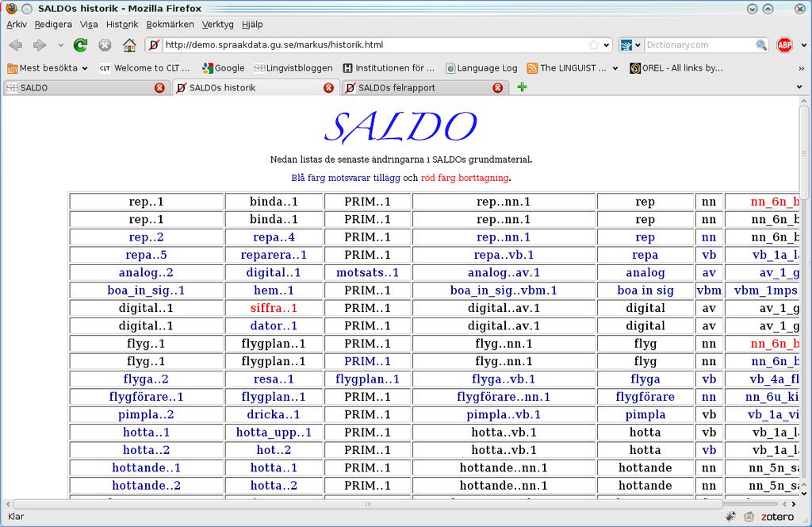
Task: Open the Institutionen för bookmark
Action: tap(389, 68)
